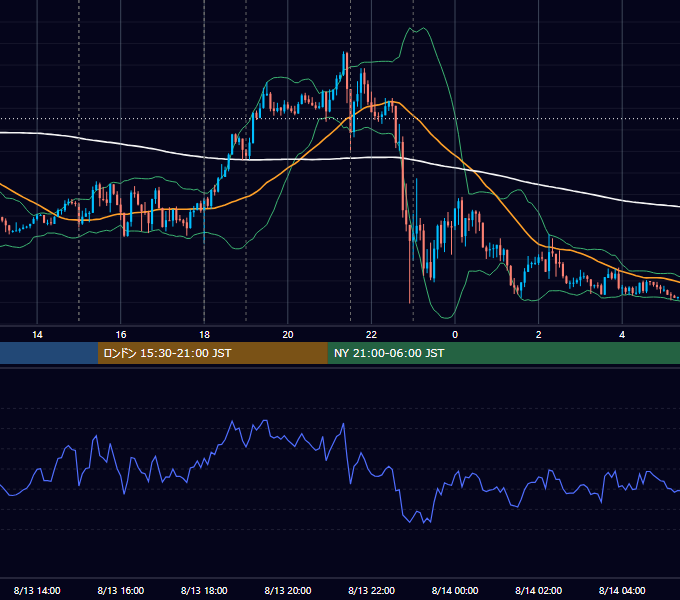This screenshot has height=600, width=680.
Task: Click the 8/13 16:00 time label
Action: coord(121,590)
